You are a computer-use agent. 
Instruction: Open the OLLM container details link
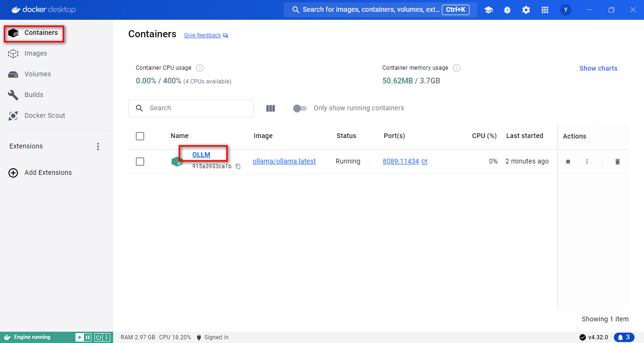(201, 155)
